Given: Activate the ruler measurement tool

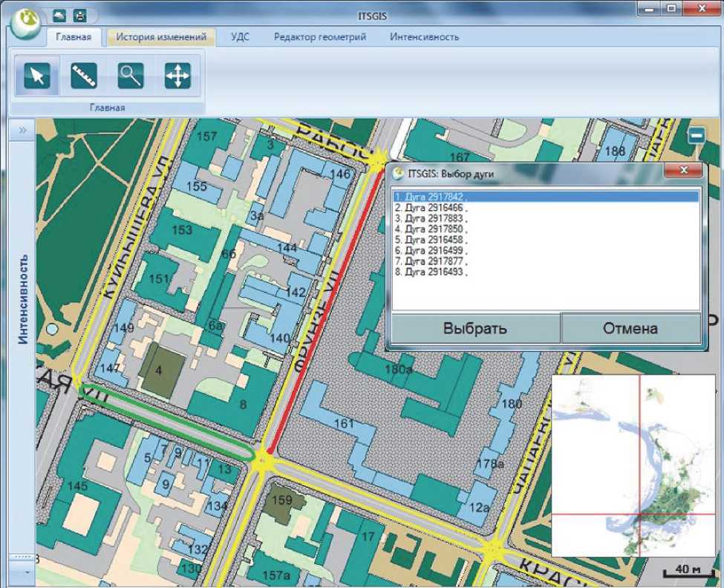Looking at the screenshot, I should point(83,76).
